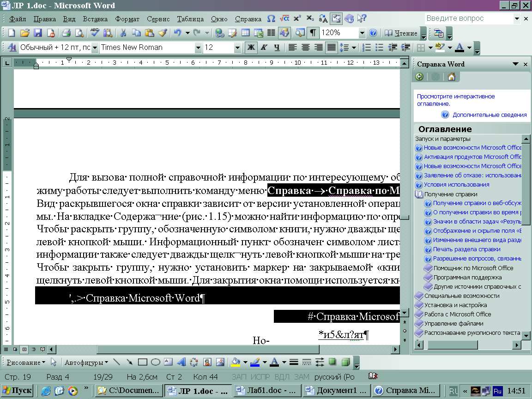This screenshot has width=532, height=399.
Task: Open the font size 12 dropdown
Action: (237, 48)
